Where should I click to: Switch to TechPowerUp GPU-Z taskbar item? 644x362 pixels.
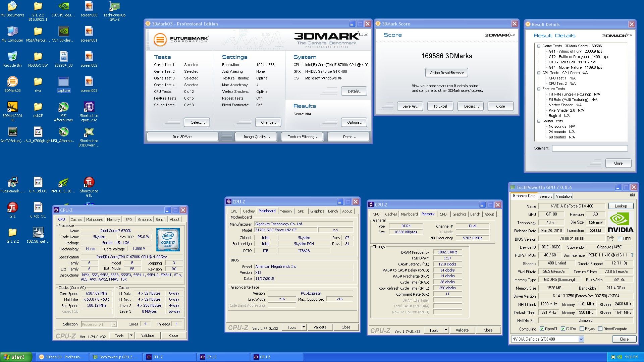115,357
